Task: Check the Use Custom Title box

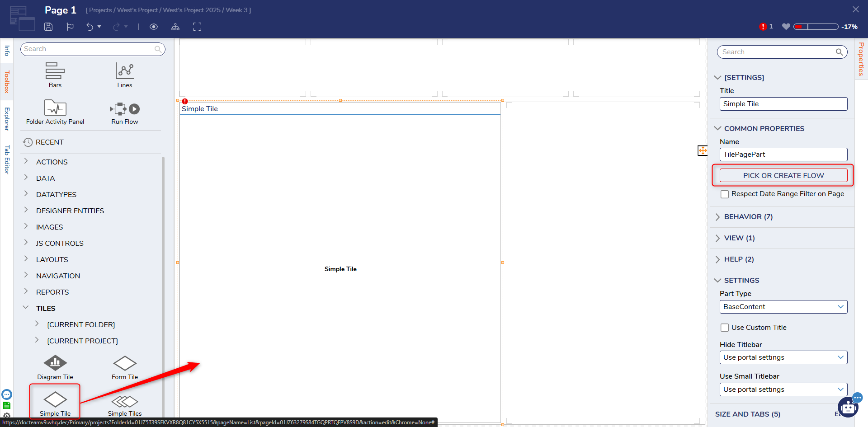Action: [x=725, y=328]
